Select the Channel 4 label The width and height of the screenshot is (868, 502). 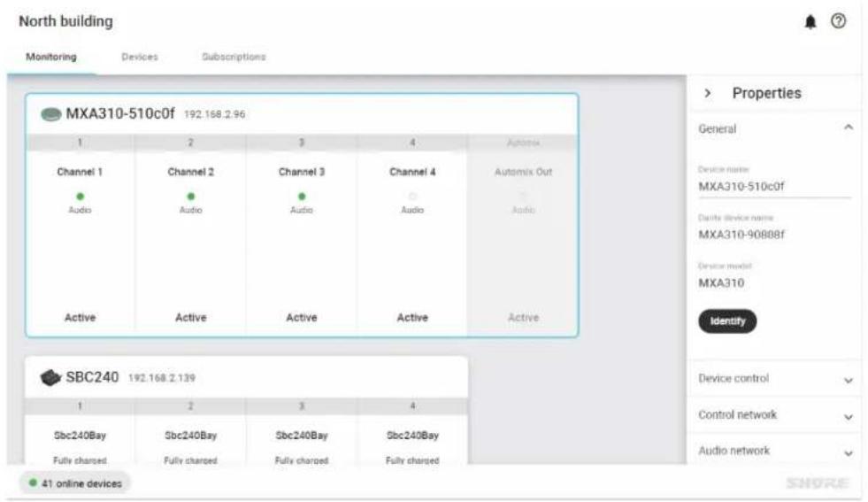click(412, 172)
